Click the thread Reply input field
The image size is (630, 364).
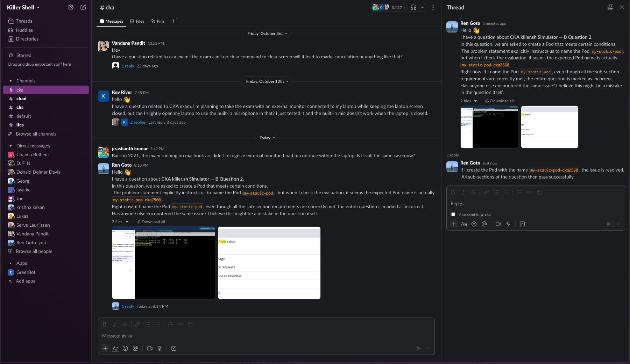pos(535,204)
